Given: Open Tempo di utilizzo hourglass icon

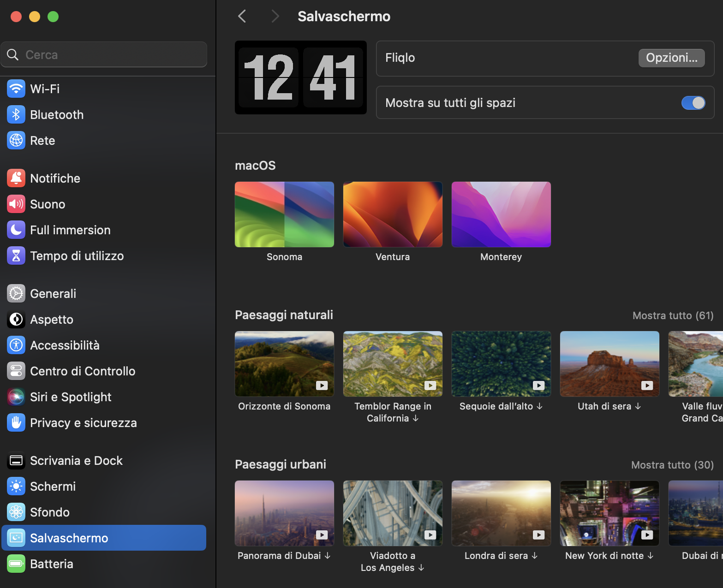Looking at the screenshot, I should 16,255.
